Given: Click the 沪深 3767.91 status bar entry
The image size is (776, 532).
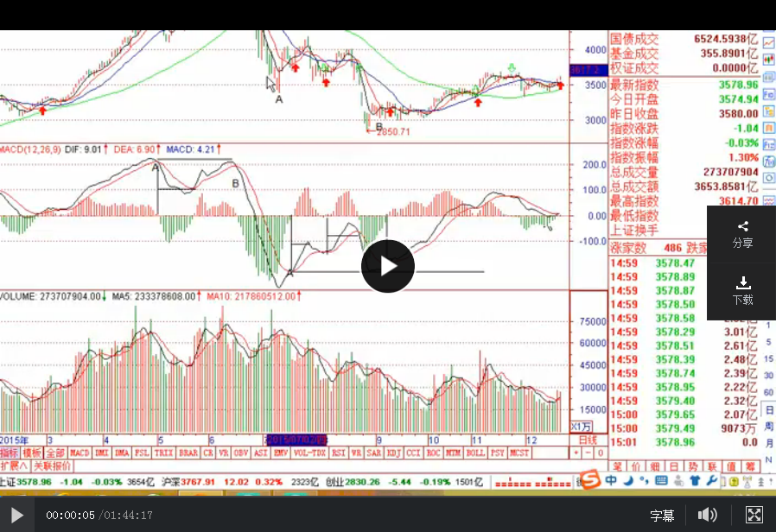Looking at the screenshot, I should pos(188,482).
